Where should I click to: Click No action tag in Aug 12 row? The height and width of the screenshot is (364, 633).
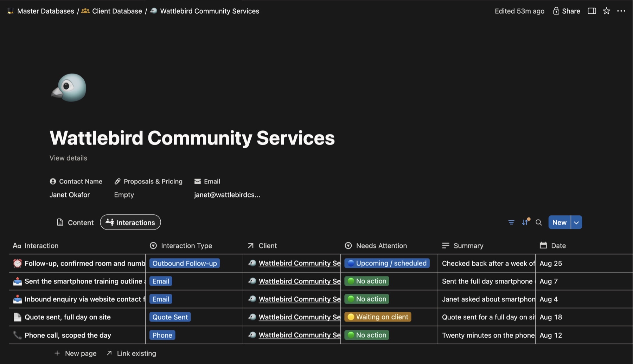pos(367,335)
